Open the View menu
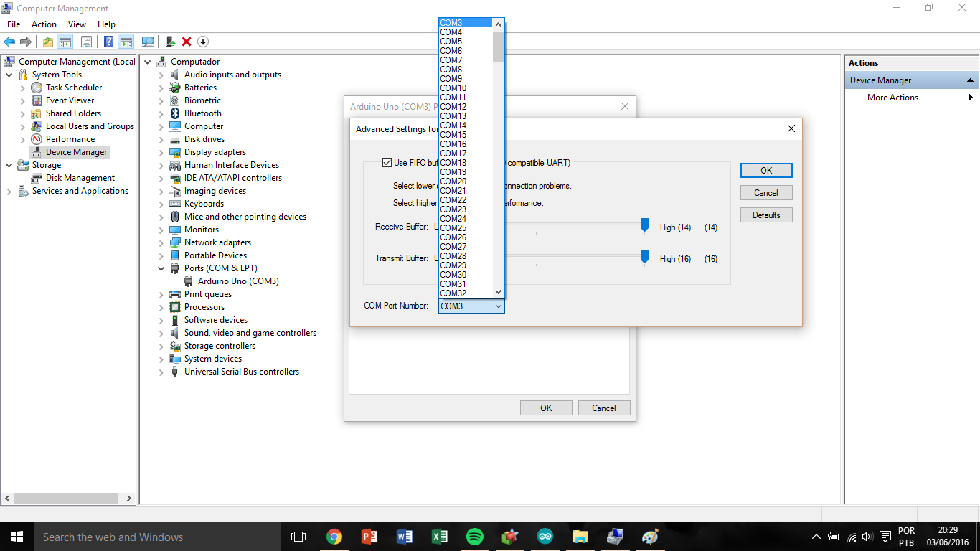This screenshot has width=980, height=551. tap(77, 24)
